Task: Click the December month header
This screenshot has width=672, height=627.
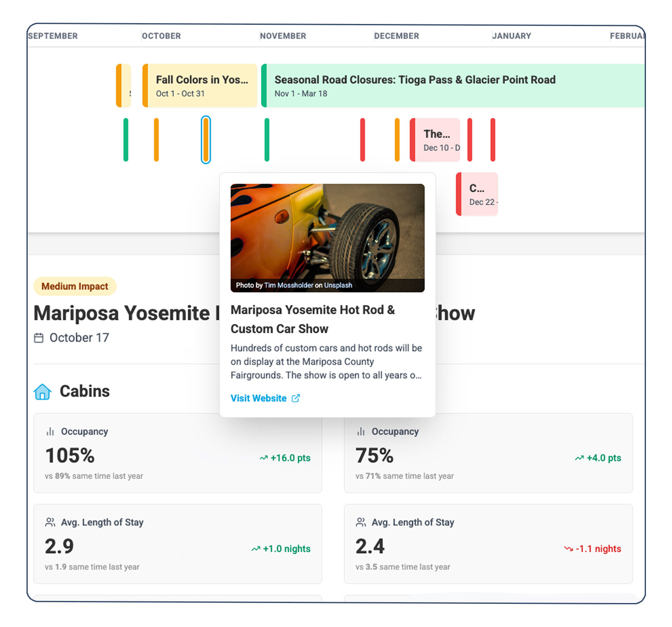Action: tap(396, 36)
